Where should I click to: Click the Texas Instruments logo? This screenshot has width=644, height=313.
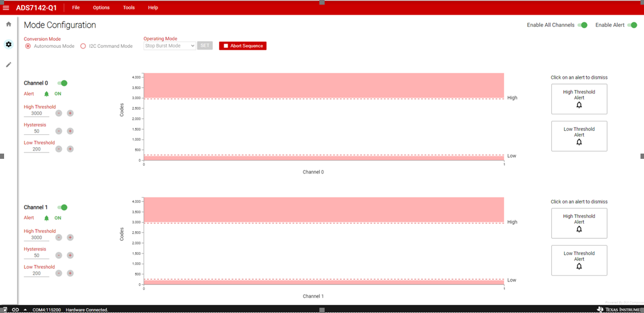pos(619,309)
